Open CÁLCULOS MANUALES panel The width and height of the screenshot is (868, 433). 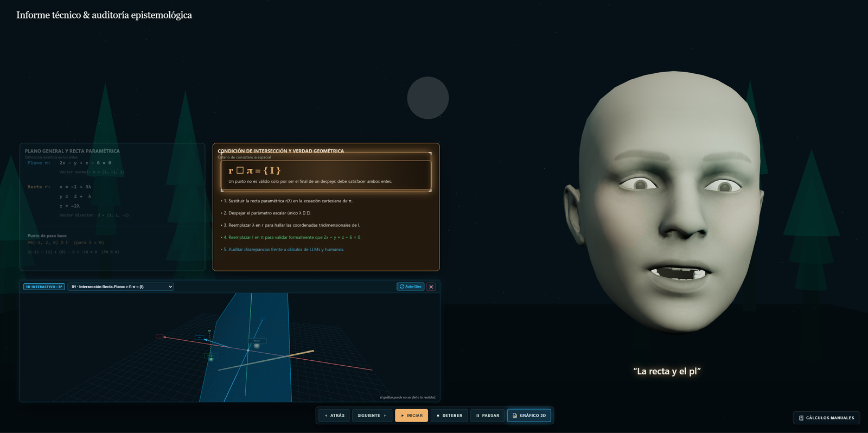tap(826, 418)
